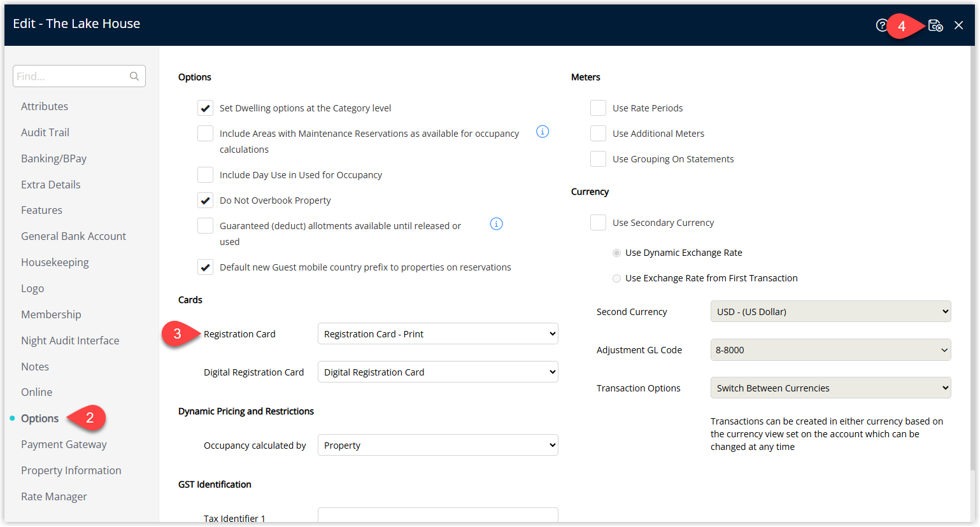Click the Registration Card label

pyautogui.click(x=239, y=334)
